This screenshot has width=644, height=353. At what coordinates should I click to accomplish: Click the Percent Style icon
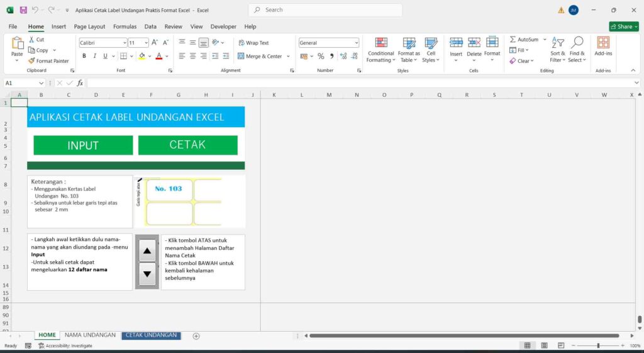point(321,56)
